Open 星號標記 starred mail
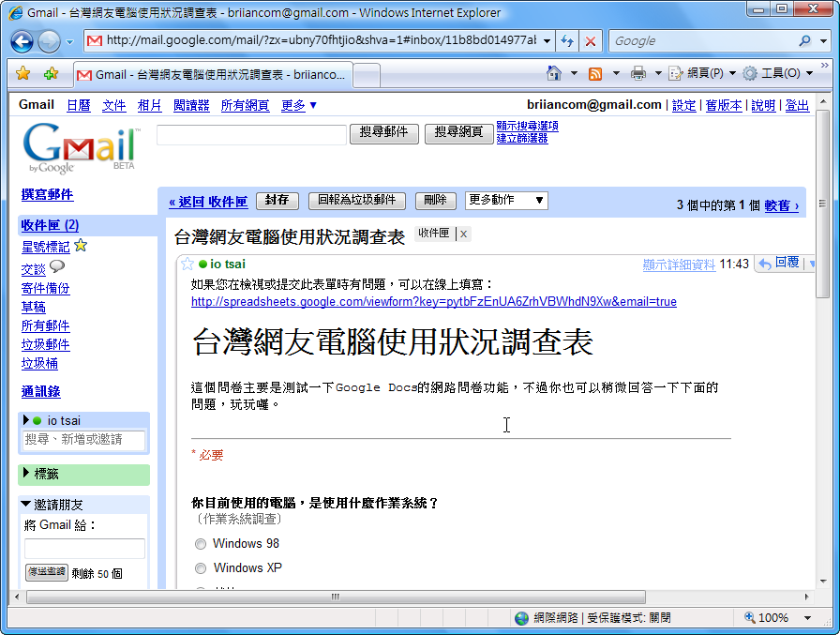Screen dimensions: 840x635 [x=46, y=247]
